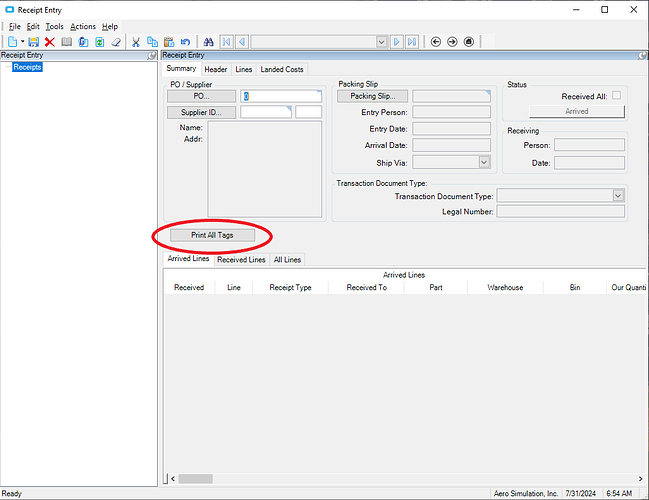Click the green Refresh icon
Viewport: 649px width, 500px height.
(100, 42)
